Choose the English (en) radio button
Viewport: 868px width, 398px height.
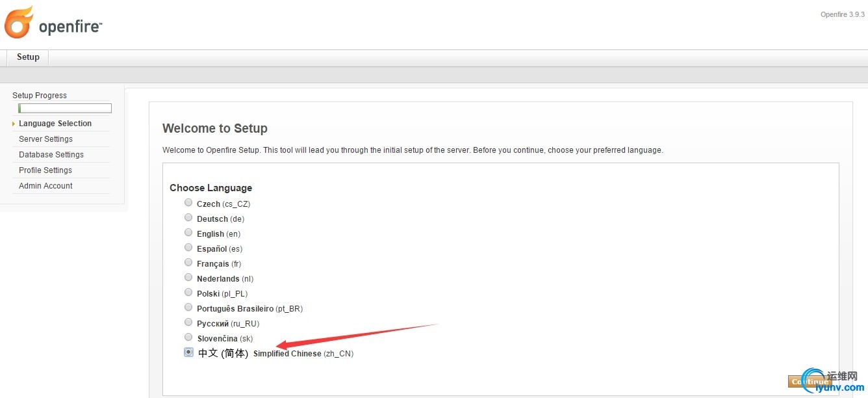[x=188, y=233]
